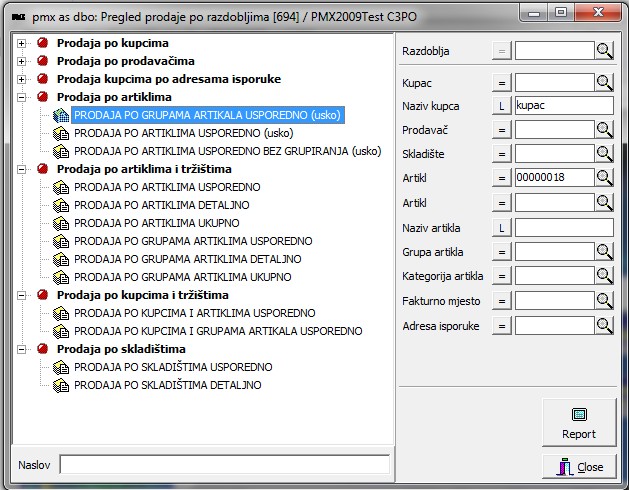629x490 pixels.
Task: Click the Fakturno mjesto input field
Action: (x=554, y=301)
